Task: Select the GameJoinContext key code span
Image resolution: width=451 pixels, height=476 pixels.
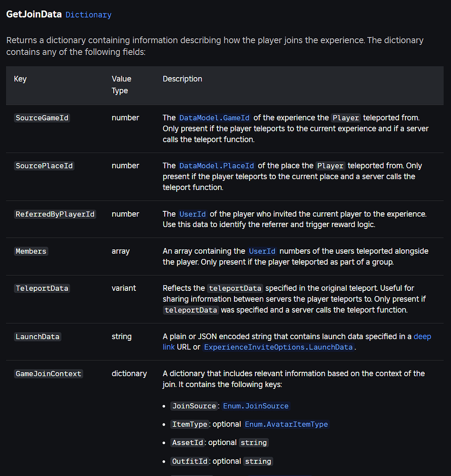Action: point(48,374)
